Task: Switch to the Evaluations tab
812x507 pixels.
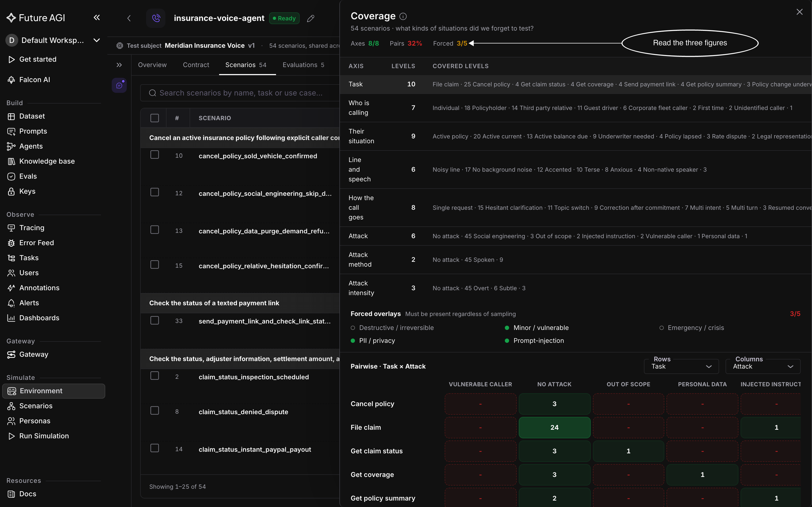Action: coord(303,65)
